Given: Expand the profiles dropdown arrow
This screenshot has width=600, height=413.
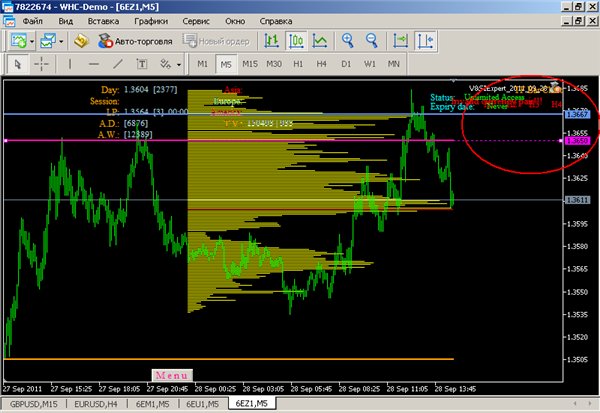Looking at the screenshot, I should [62, 41].
